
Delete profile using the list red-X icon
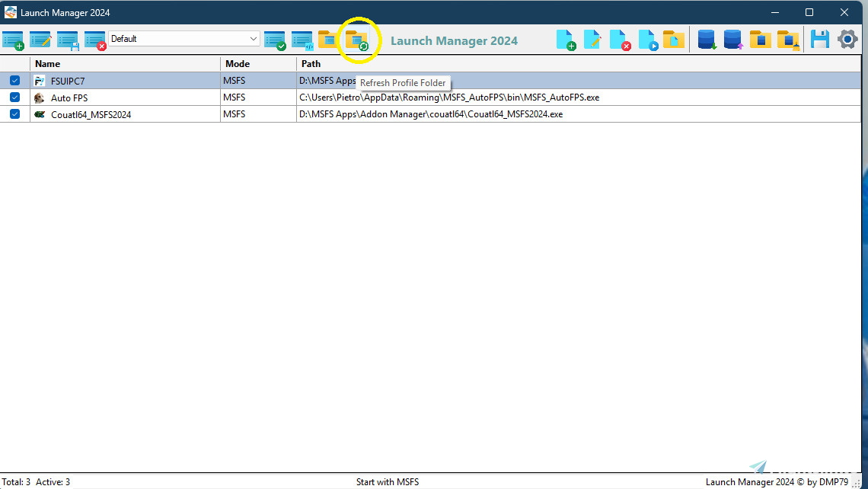click(95, 40)
